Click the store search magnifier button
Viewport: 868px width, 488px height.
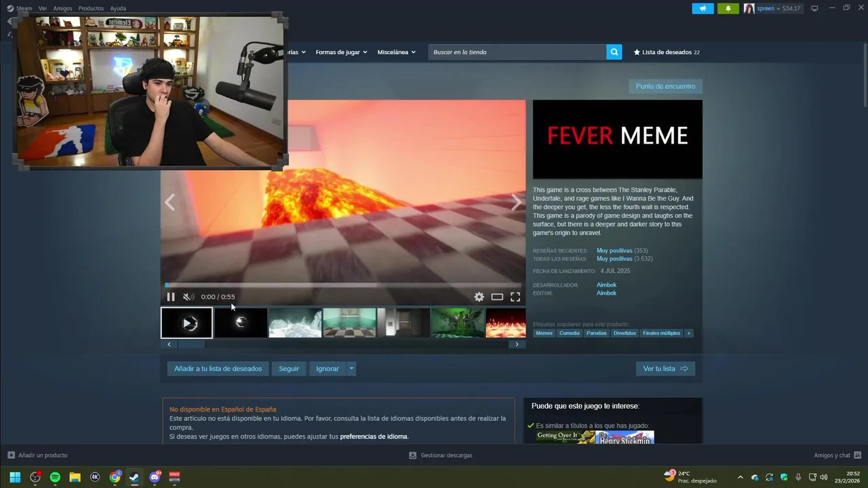tap(614, 52)
